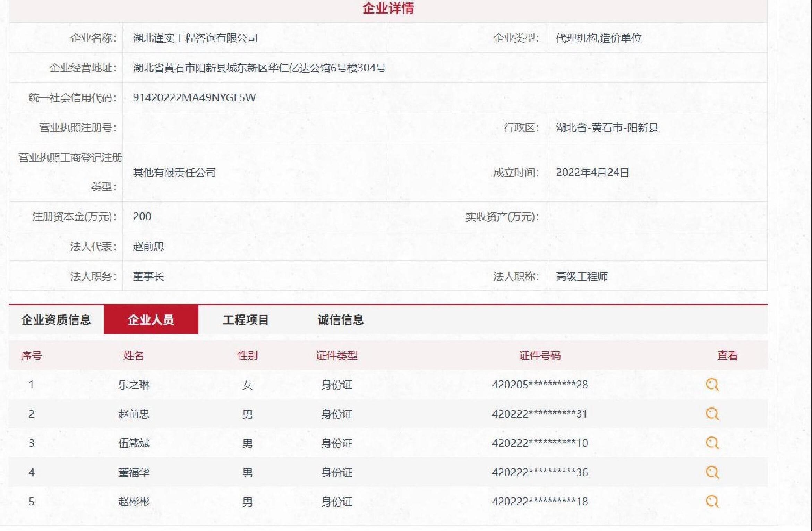Click the view icon for 乐之琳
Viewport: 812px width, 531px height.
pos(712,385)
